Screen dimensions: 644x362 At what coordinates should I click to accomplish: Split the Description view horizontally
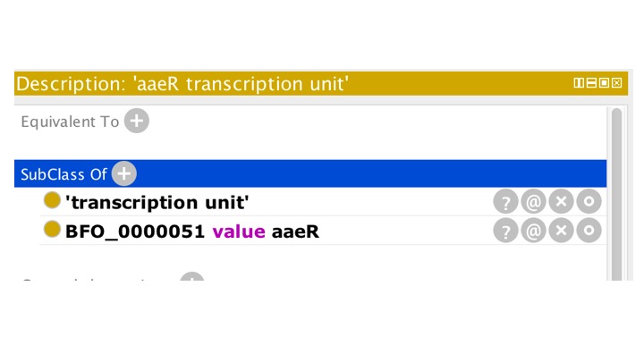pyautogui.click(x=591, y=83)
